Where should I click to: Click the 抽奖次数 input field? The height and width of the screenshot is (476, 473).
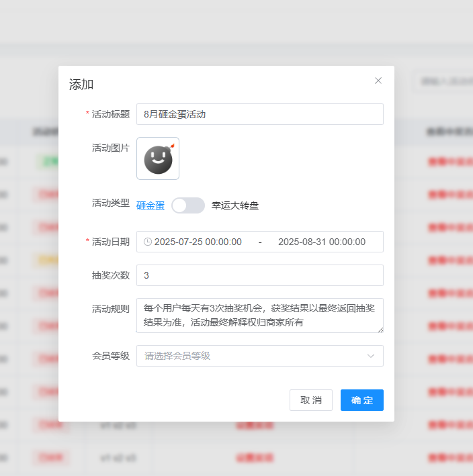[x=259, y=275]
